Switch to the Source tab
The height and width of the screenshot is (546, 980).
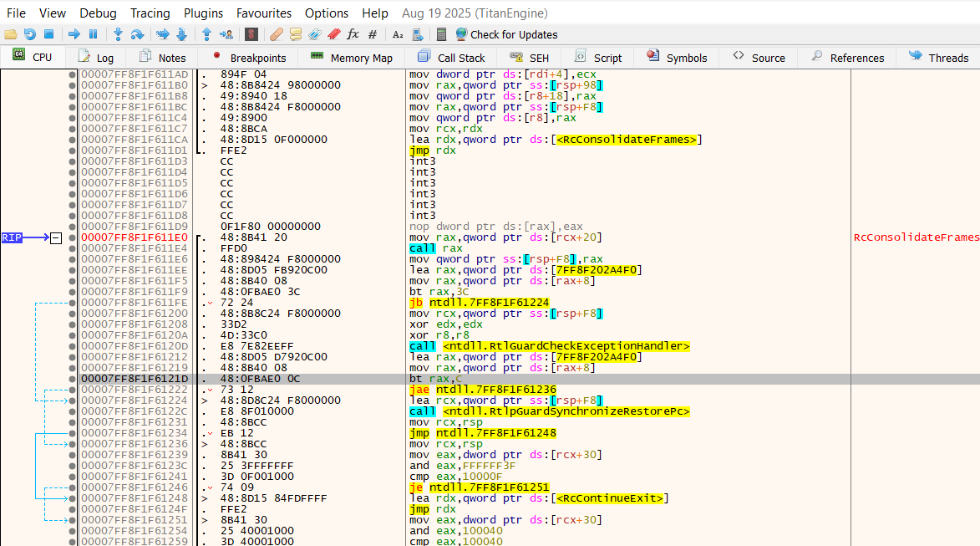(x=759, y=58)
